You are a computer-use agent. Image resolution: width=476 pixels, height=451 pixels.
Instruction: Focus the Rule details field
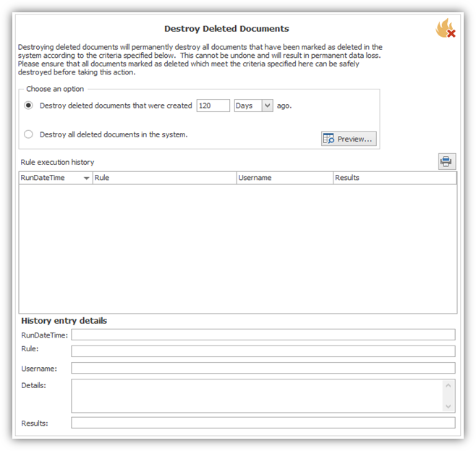point(263,351)
